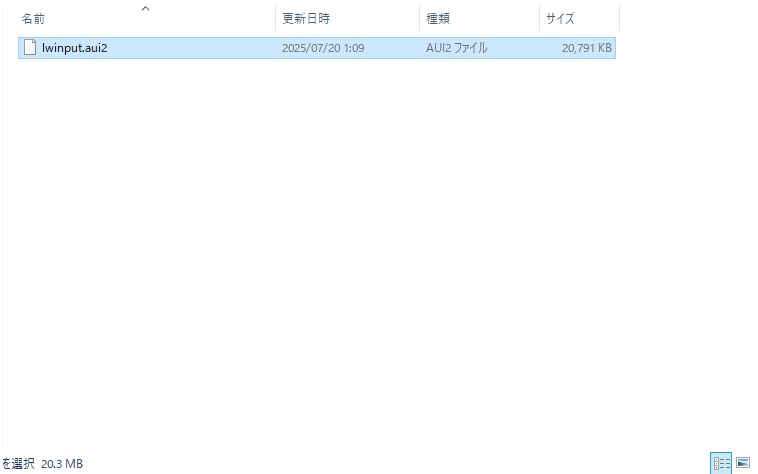Switch to details view in status bar
This screenshot has width=758, height=474.
(x=721, y=463)
